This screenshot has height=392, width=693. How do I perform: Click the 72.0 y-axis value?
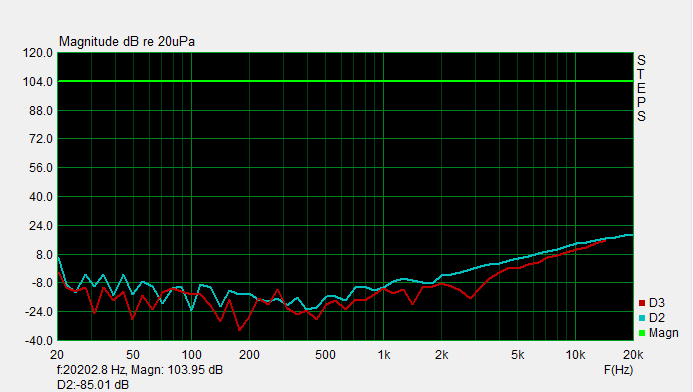(x=41, y=139)
